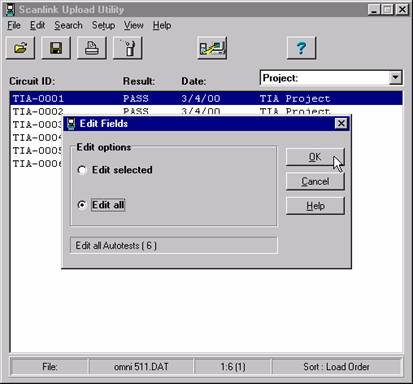The height and width of the screenshot is (384, 413).
Task: Open file using the folder toolbar icon
Action: pos(21,48)
